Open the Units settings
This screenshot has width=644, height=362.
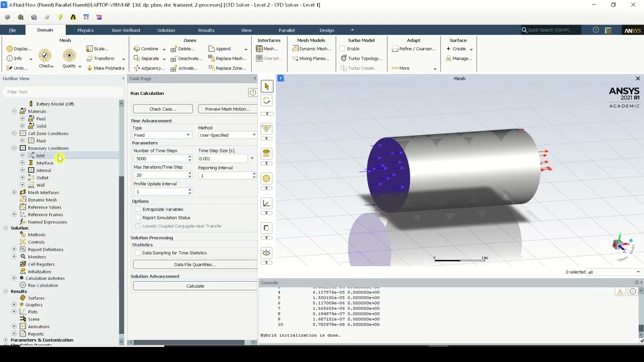[17, 68]
